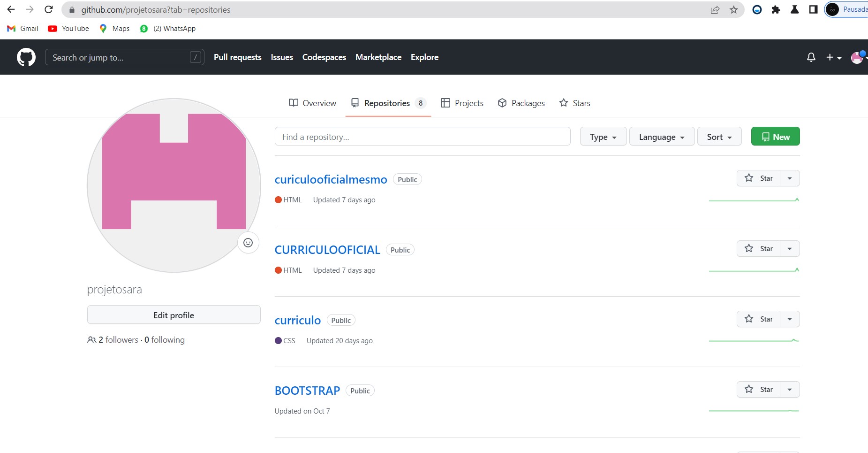Click the Find a repository search field
Screen dimensions: 868x453
point(422,137)
